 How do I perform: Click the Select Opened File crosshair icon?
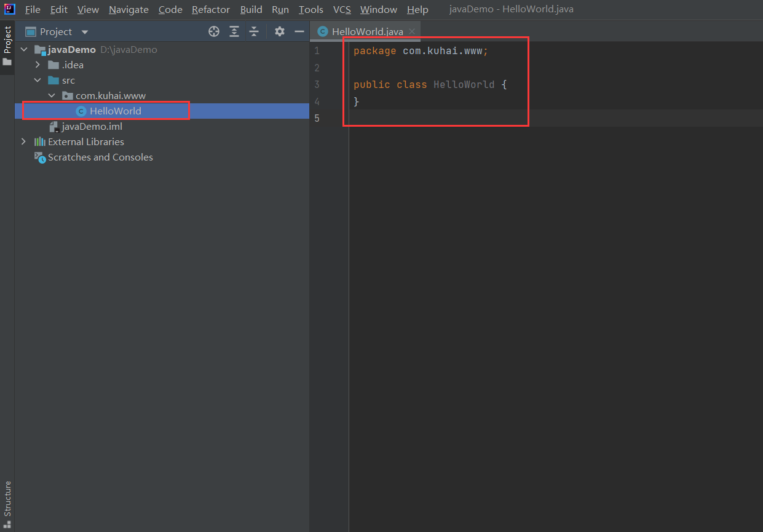[214, 31]
